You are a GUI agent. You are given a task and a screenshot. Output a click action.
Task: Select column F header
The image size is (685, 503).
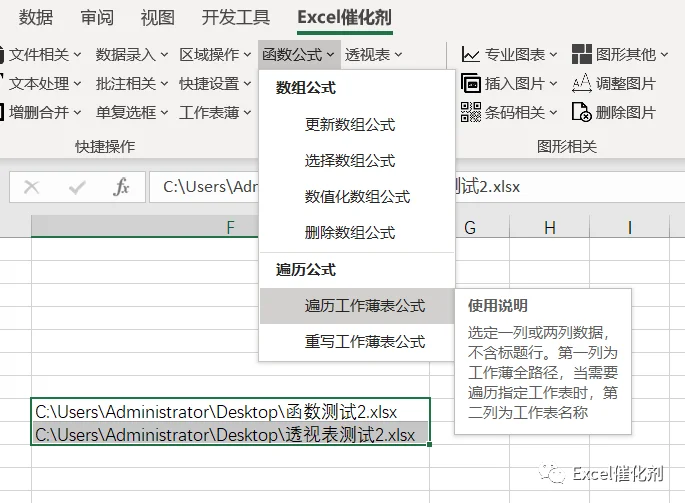point(230,227)
